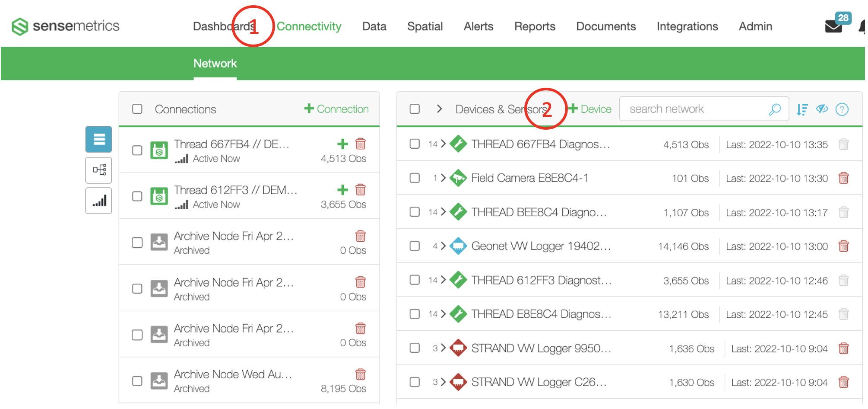
Task: Open the Alerts menu
Action: click(478, 26)
